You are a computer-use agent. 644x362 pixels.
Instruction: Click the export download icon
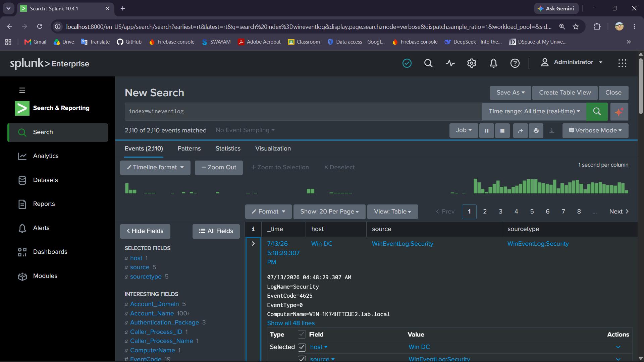click(x=552, y=131)
